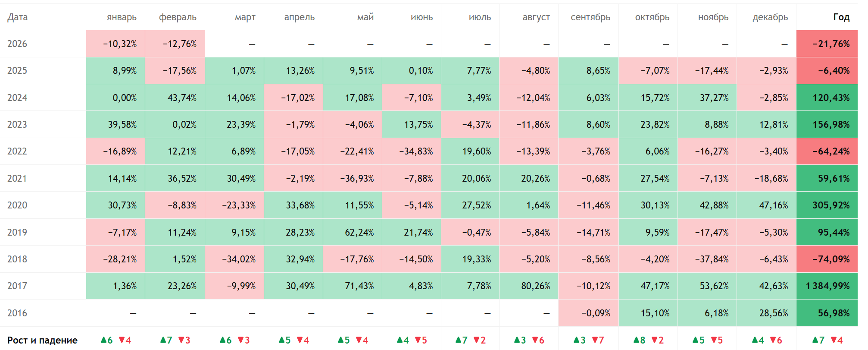This screenshot has height=350, width=868.
Task: Click the Рост и падение row label
Action: [42, 340]
